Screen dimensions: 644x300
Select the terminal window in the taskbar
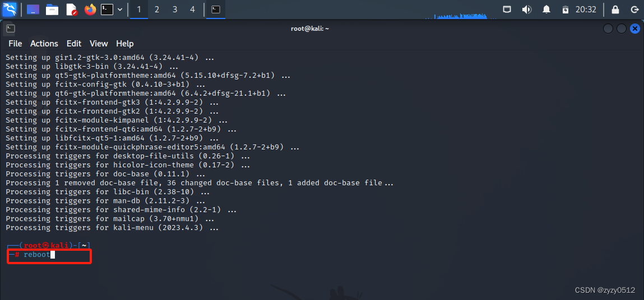(216, 10)
